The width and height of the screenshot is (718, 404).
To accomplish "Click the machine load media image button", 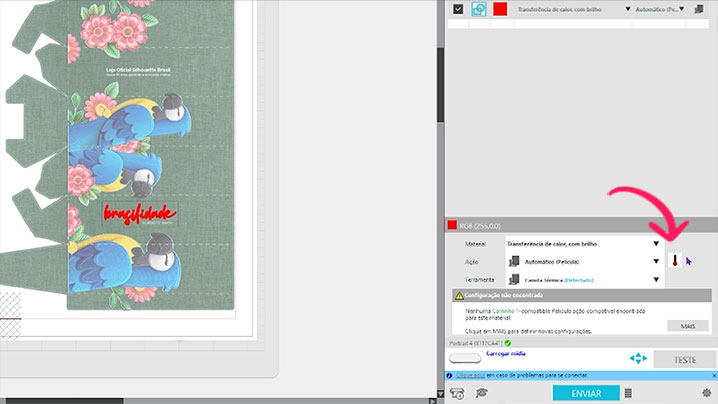I will [465, 358].
